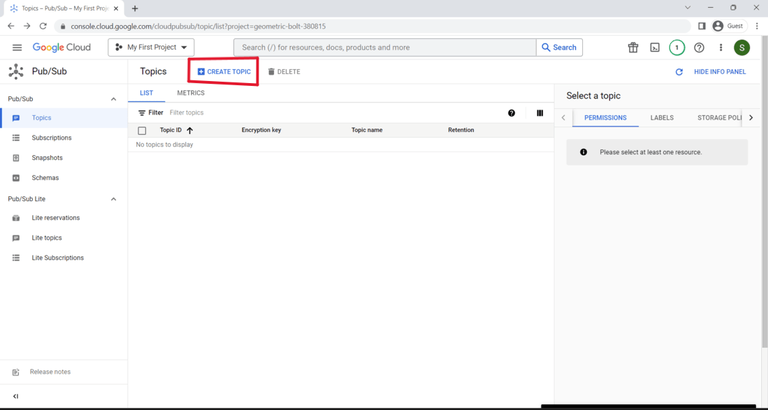
Task: Select Topics in the sidebar
Action: coord(64,118)
